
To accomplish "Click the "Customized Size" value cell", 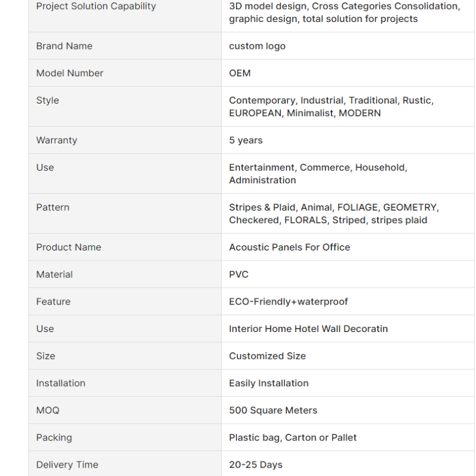I will (x=267, y=356).
